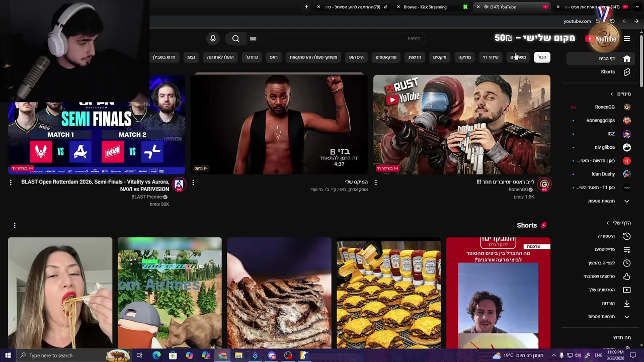Open the Semi Finals BLAST thumbnail
This screenshot has height=362, width=644.
pos(97,124)
